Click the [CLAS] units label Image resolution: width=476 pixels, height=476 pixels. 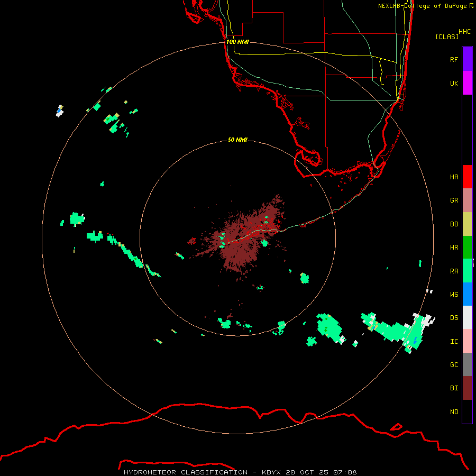(x=447, y=37)
